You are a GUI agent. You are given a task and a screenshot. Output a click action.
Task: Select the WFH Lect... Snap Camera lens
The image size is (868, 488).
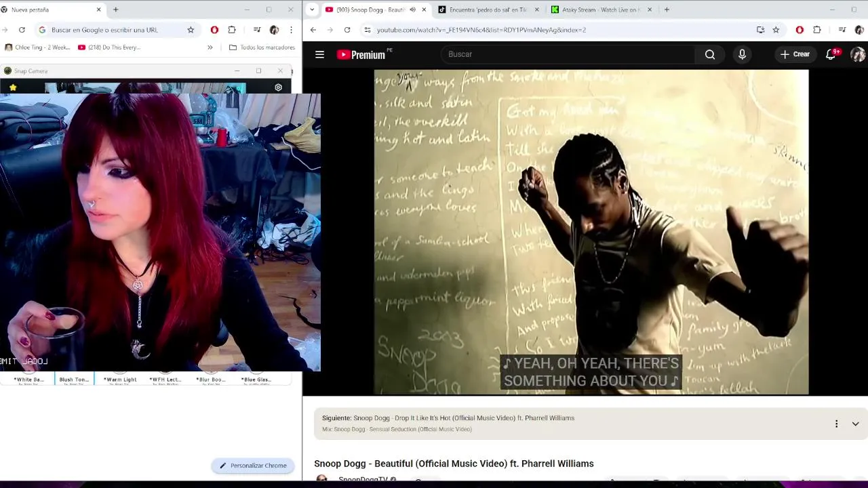point(165,380)
